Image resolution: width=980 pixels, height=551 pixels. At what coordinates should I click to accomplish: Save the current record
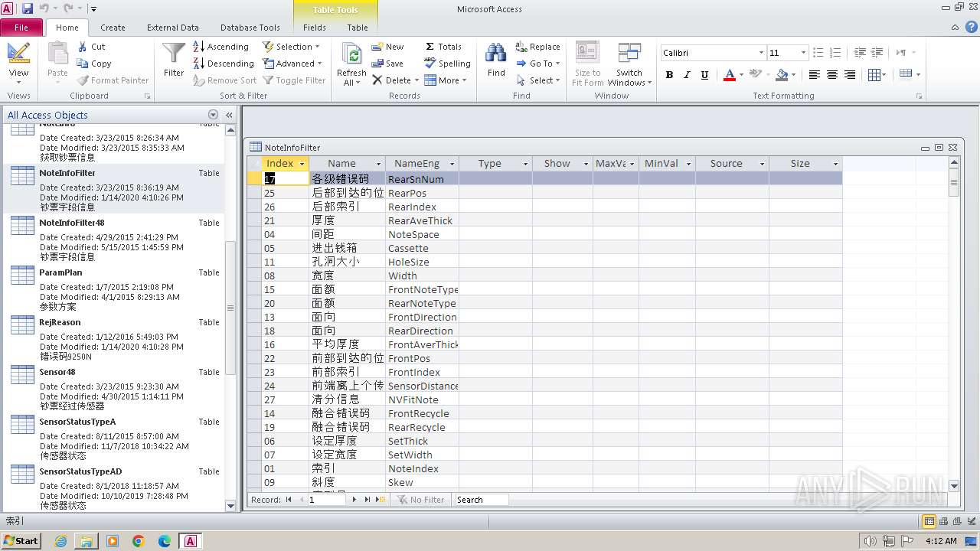[x=388, y=64]
